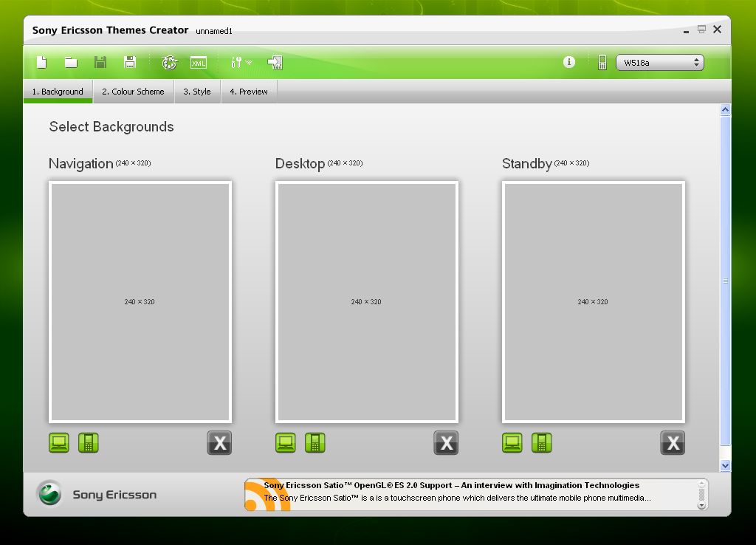756x545 pixels.
Task: Select the Navigation background thumbnail
Action: 140,302
